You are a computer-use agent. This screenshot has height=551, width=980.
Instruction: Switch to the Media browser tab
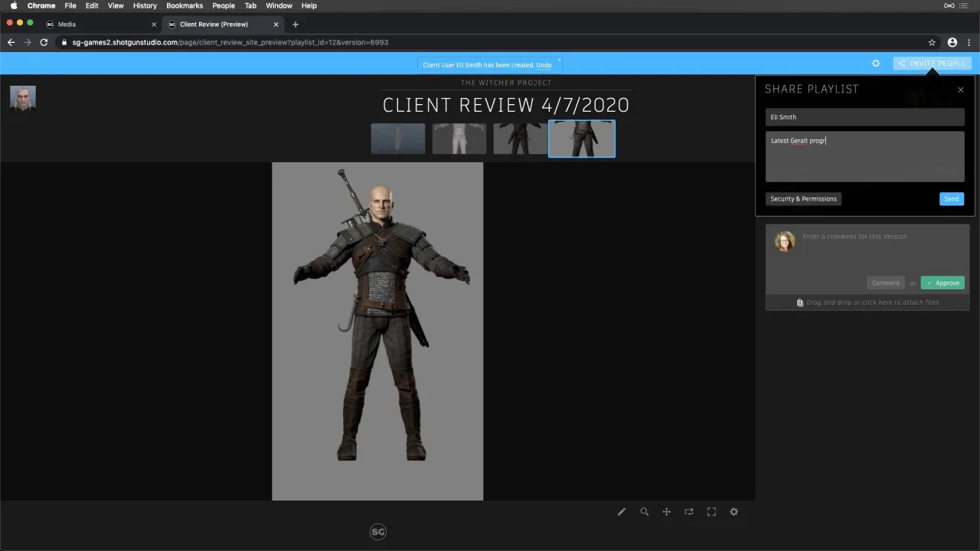click(x=100, y=24)
